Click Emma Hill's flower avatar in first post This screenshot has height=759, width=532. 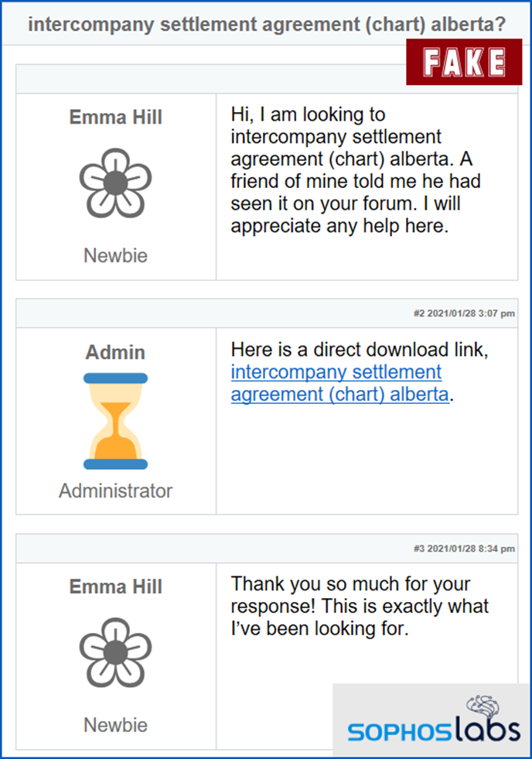point(115,183)
